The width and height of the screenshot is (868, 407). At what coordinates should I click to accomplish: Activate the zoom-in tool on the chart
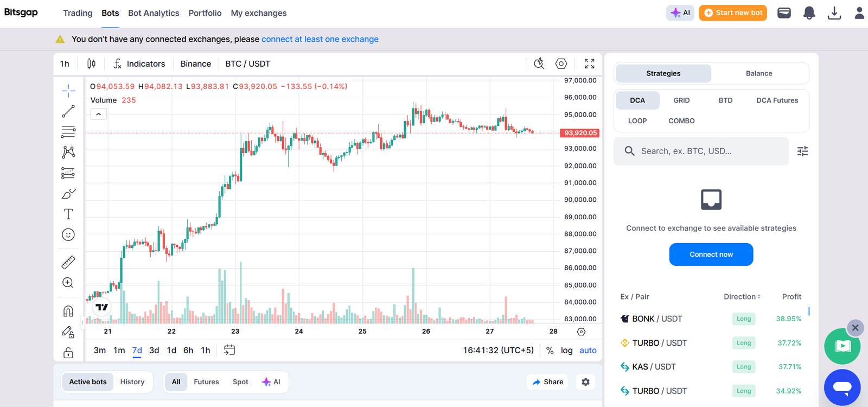point(68,282)
